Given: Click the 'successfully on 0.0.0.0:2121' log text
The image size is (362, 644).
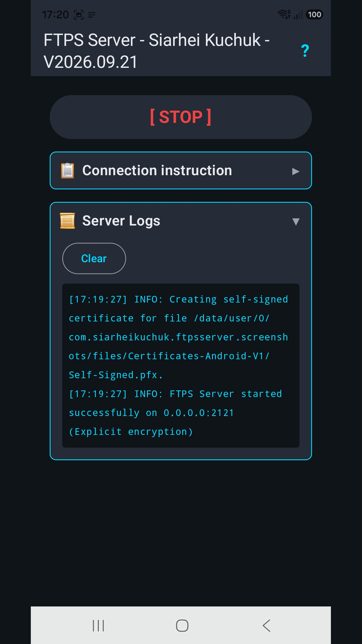Looking at the screenshot, I should tap(151, 413).
